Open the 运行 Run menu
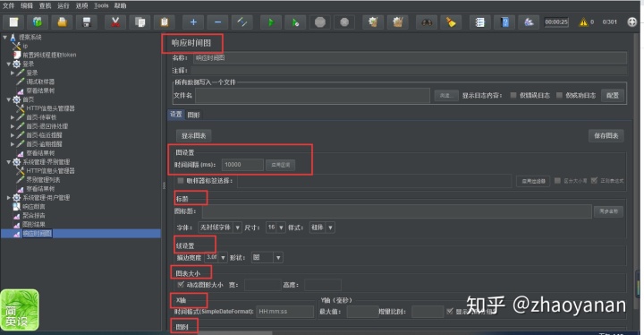Image resolution: width=644 pixels, height=335 pixels. tap(64, 5)
